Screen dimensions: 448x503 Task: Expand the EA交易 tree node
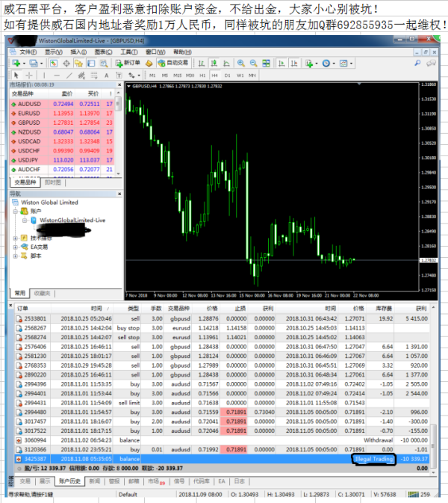[16, 247]
